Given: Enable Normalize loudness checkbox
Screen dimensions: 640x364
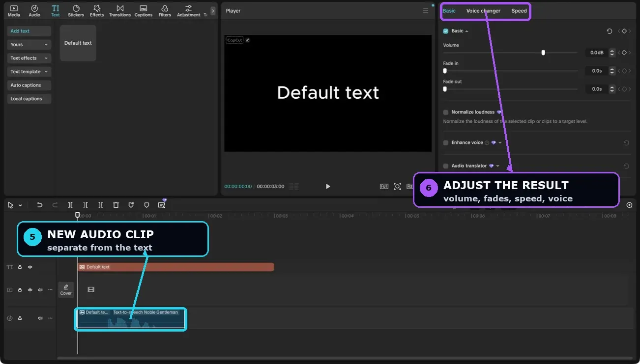Looking at the screenshot, I should (x=446, y=112).
